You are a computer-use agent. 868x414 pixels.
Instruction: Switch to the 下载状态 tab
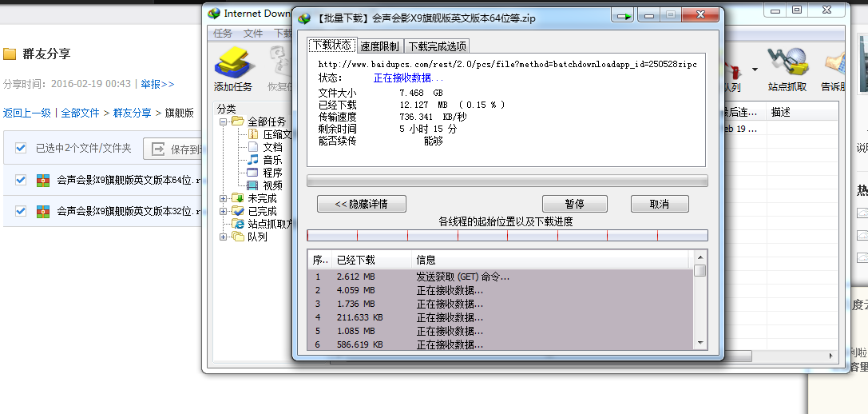click(331, 46)
